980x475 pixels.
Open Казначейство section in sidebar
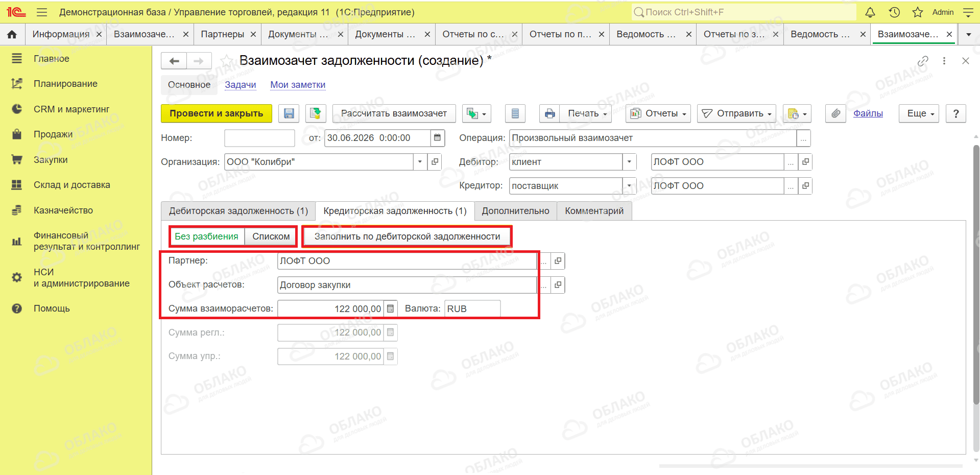tap(63, 210)
